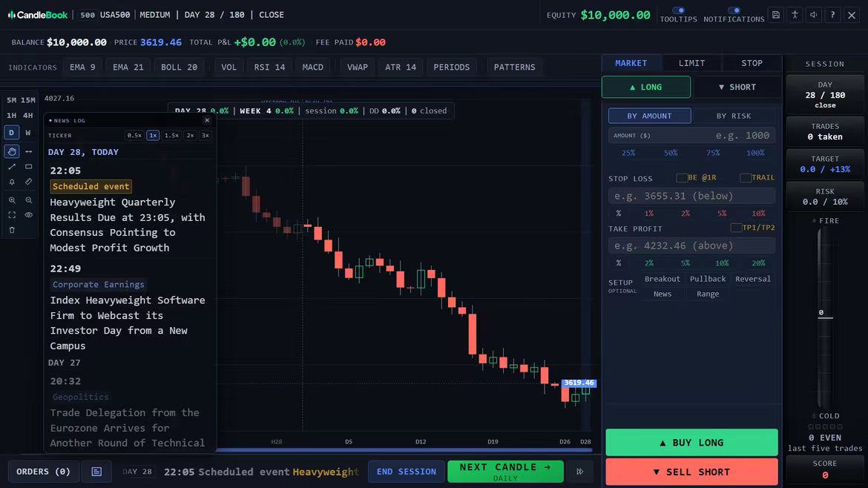This screenshot has width=868, height=488.
Task: Click the sound speaker icon
Action: 813,15
